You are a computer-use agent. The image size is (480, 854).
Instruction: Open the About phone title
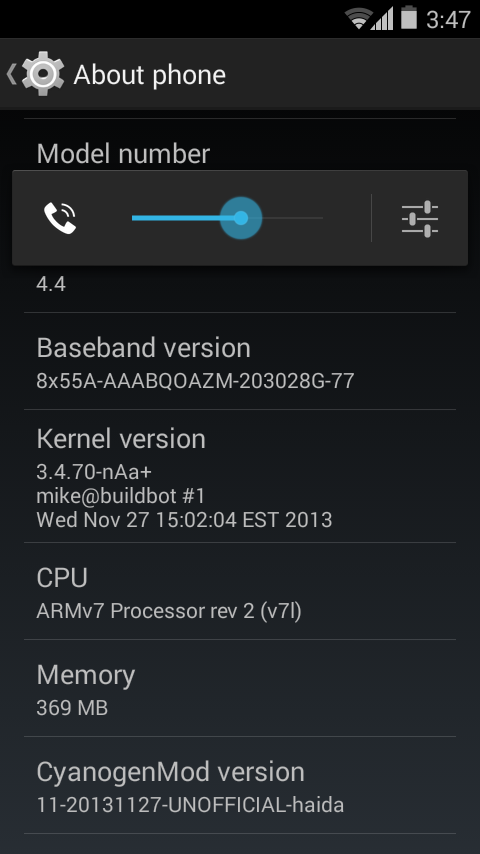click(149, 75)
